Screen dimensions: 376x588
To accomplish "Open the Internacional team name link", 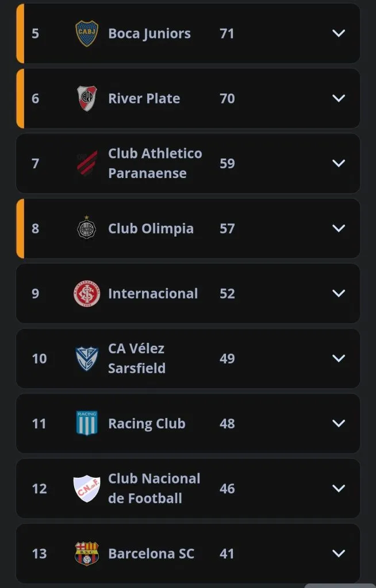I will click(153, 293).
